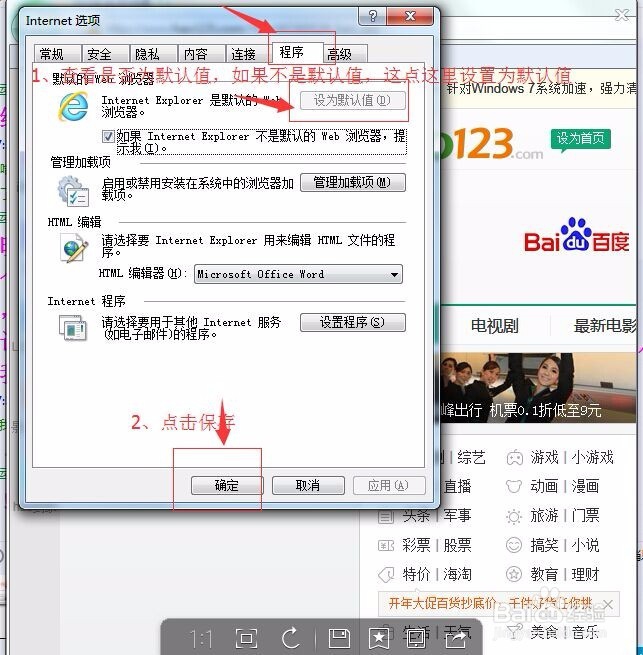Click the ticket icon beside 彩票
The height and width of the screenshot is (655, 643).
coord(386,546)
